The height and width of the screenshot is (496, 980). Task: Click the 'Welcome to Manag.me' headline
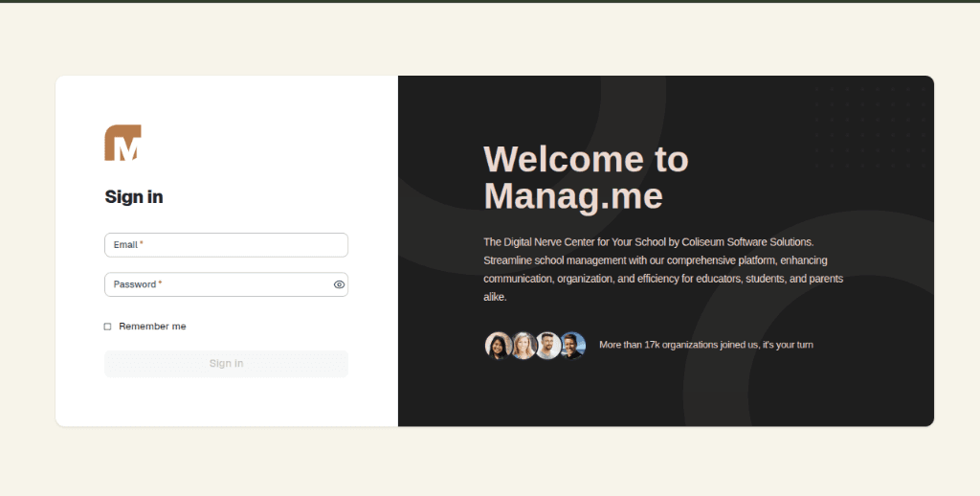(587, 178)
